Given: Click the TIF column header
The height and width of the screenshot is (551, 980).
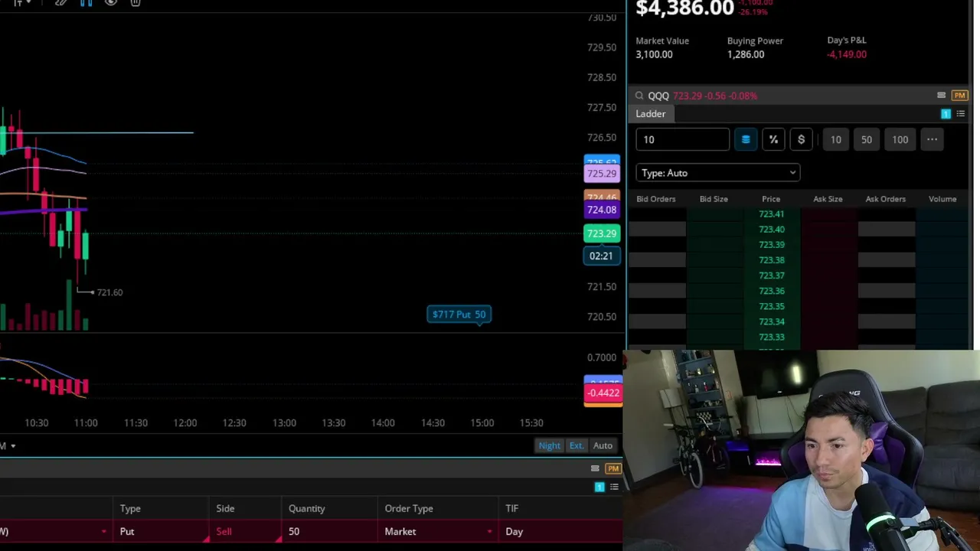Looking at the screenshot, I should 512,509.
